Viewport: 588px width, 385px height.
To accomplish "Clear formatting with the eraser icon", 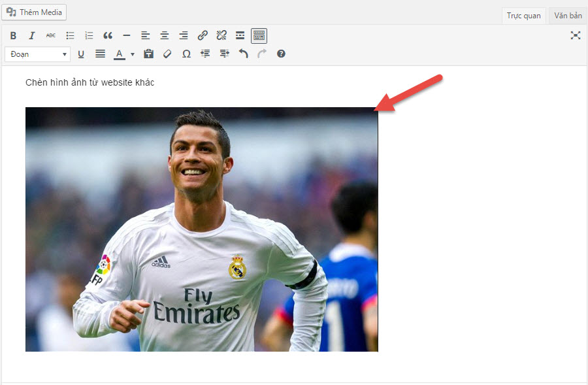I will [167, 54].
